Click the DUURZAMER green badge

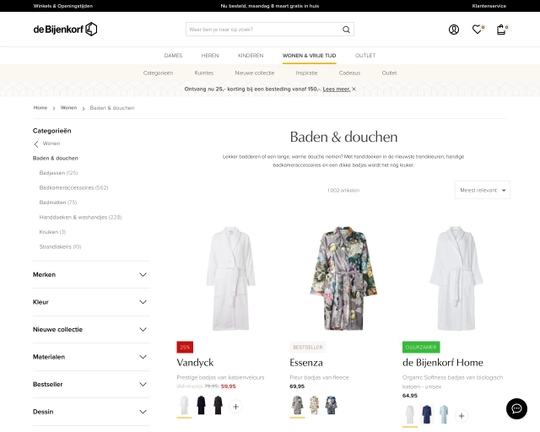tap(421, 347)
